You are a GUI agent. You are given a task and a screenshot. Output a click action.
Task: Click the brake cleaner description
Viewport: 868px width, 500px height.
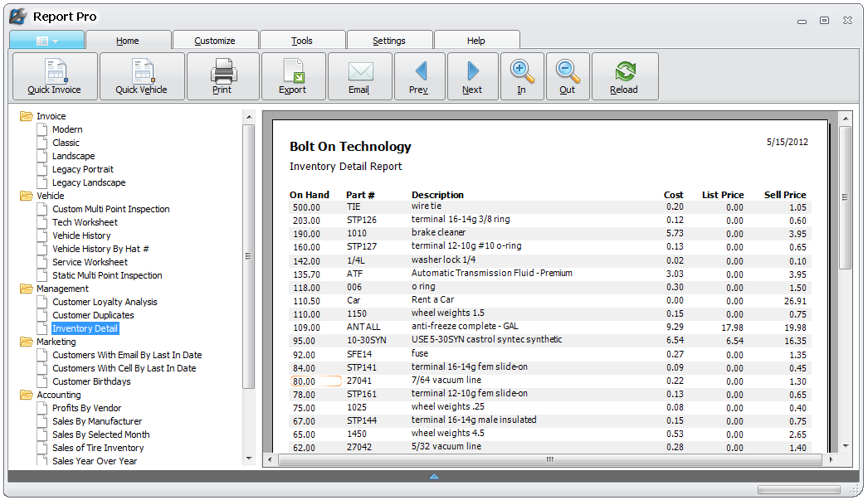point(438,232)
